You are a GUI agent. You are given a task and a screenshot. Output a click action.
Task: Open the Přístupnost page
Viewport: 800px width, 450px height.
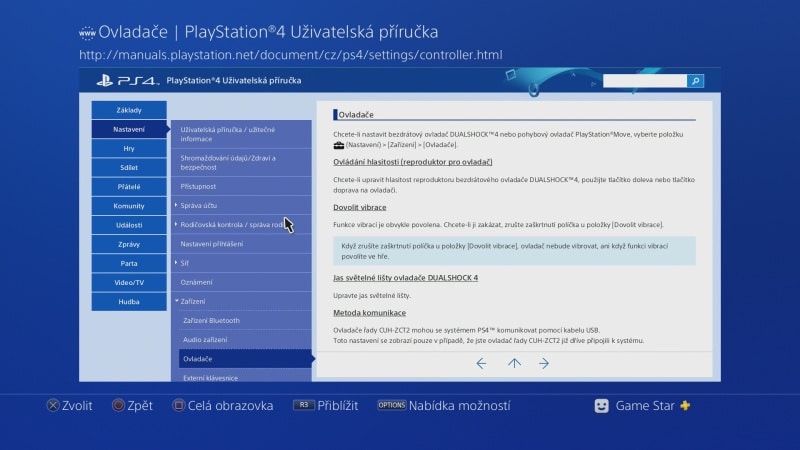[241, 186]
